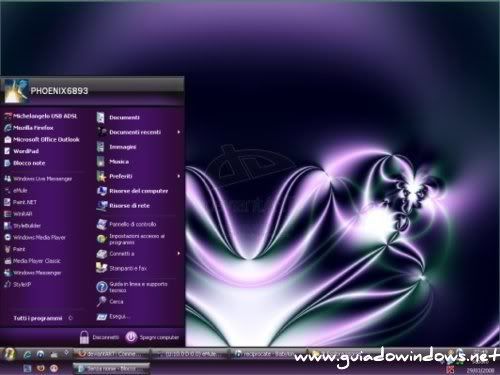
Task: Click the Start orb button
Action: [x=9, y=354]
